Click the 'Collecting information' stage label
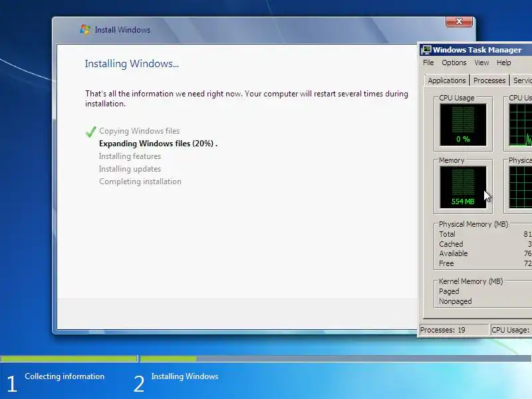532x399 pixels. point(65,376)
